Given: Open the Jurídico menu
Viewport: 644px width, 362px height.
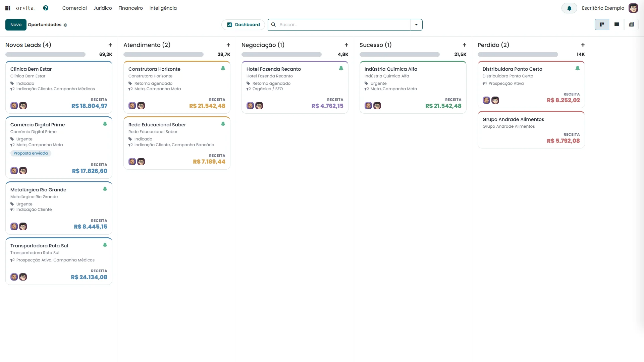Looking at the screenshot, I should 103,8.
